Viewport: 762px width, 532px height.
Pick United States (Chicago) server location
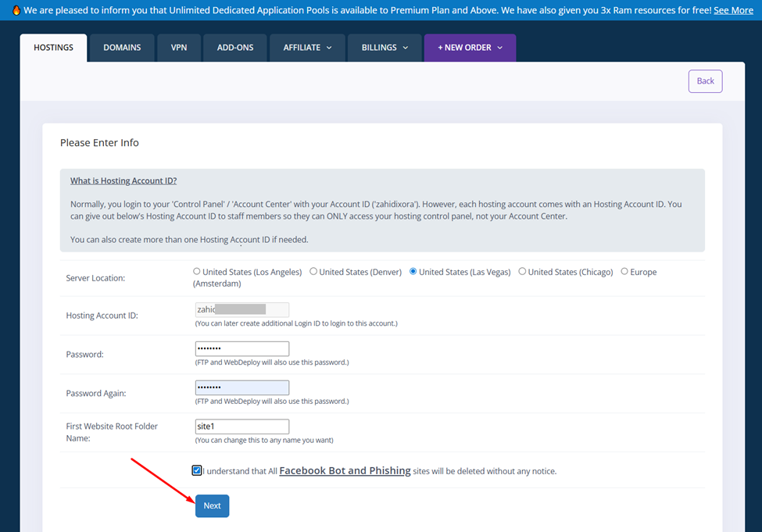coord(522,272)
